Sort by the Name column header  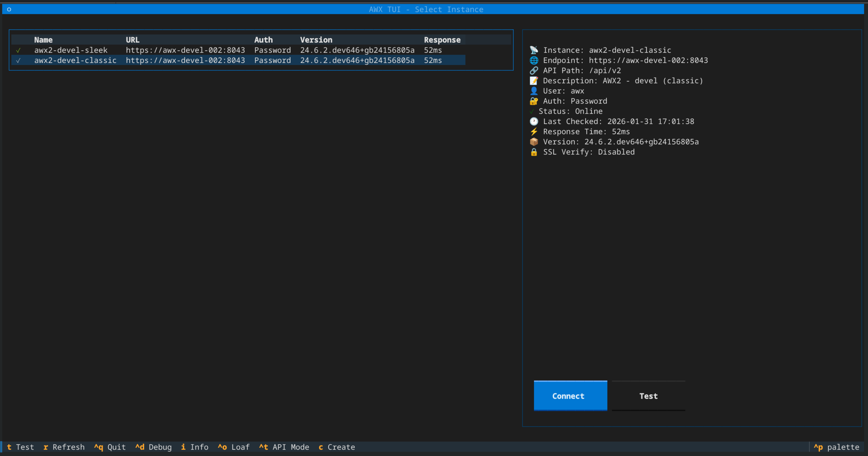coord(44,40)
